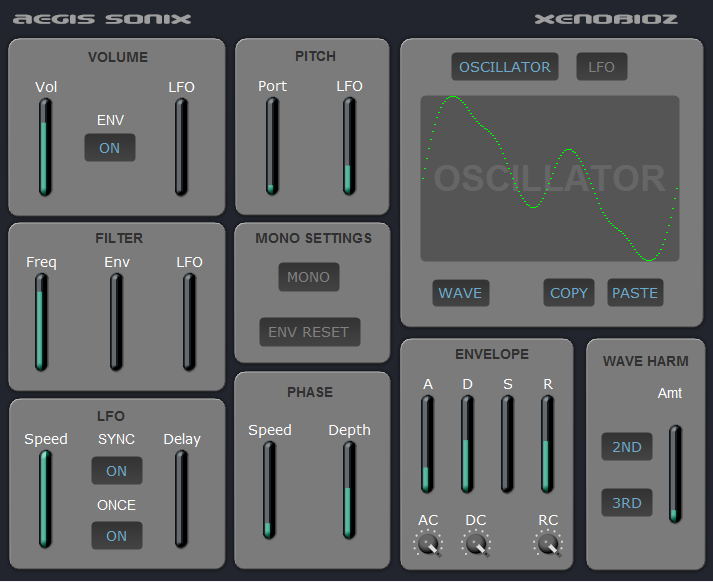The height and width of the screenshot is (582, 713).
Task: Toggle ENV RESET in Mono Settings
Action: pyautogui.click(x=310, y=332)
